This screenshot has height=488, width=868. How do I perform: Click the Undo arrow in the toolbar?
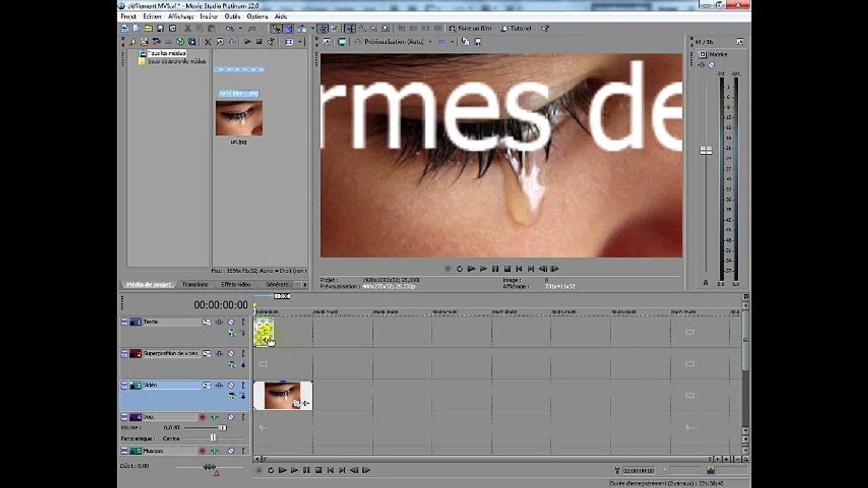[x=230, y=28]
